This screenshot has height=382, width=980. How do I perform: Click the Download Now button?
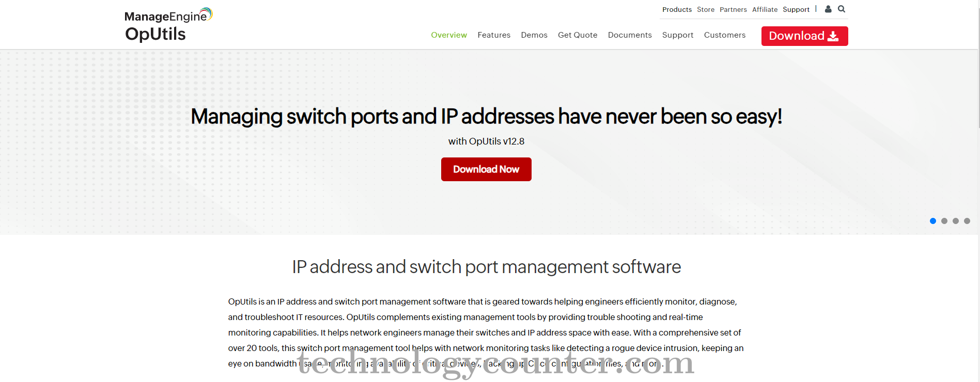coord(486,169)
